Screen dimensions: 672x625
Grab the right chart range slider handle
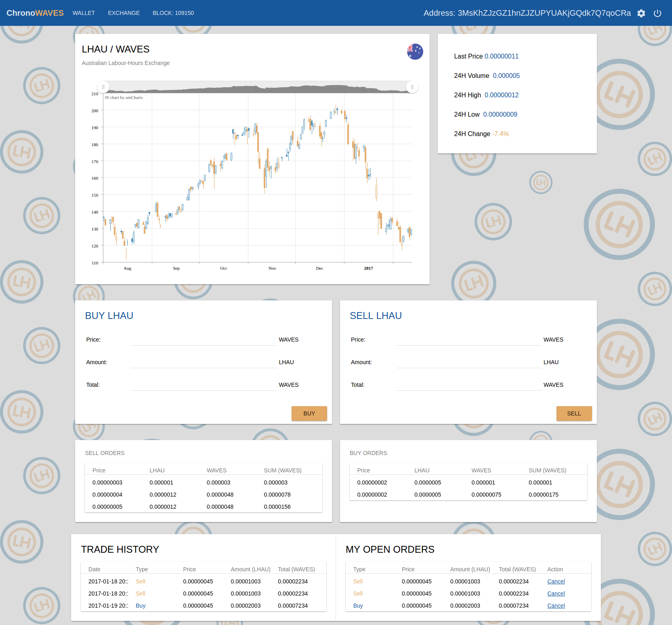pos(412,87)
